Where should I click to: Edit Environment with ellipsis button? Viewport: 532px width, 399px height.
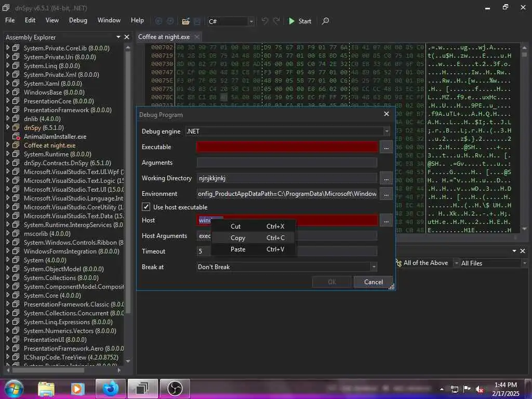click(386, 194)
